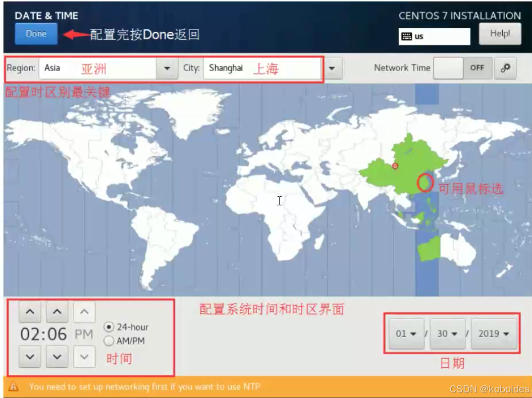Click the City field showing Shanghai
Screen dimensions: 532x398
pyautogui.click(x=262, y=68)
